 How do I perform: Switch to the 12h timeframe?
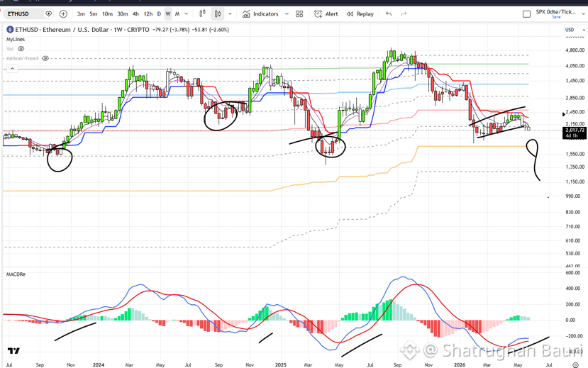(148, 14)
